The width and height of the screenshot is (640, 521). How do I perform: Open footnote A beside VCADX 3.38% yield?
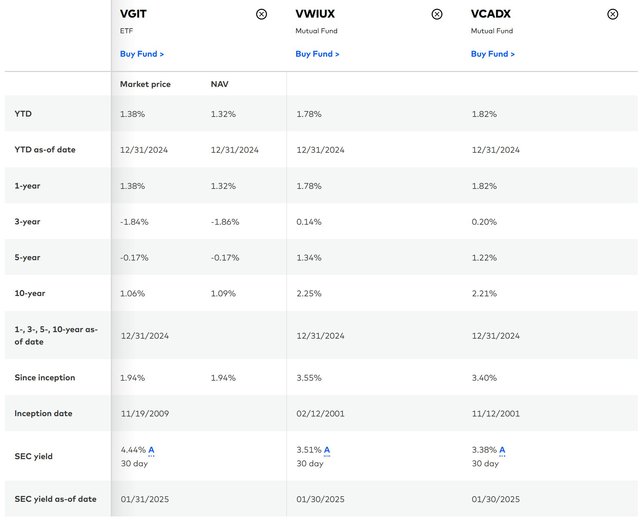502,450
